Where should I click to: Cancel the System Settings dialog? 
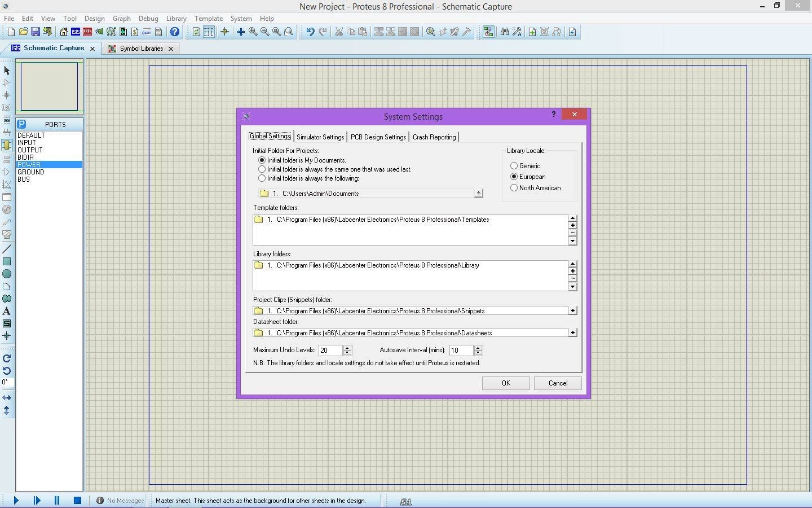click(558, 383)
